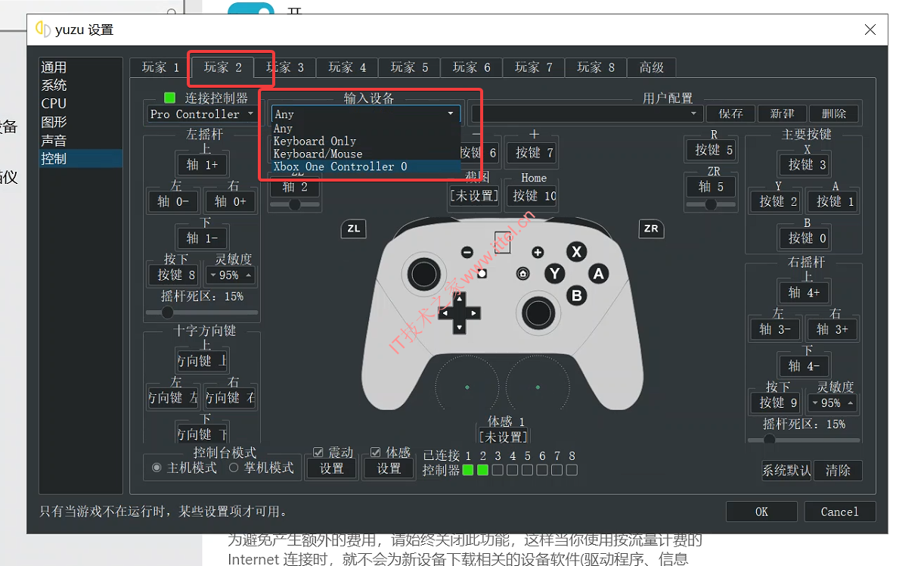
Task: Click the ZR badge beside the controller image
Action: coord(651,229)
